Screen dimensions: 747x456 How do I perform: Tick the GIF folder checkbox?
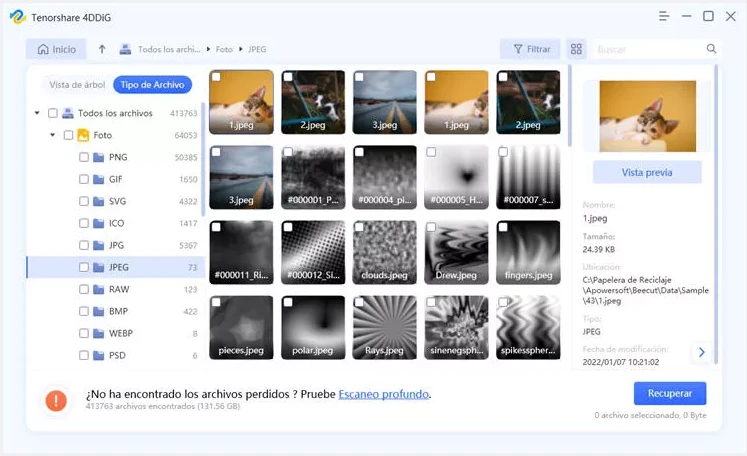coord(84,179)
